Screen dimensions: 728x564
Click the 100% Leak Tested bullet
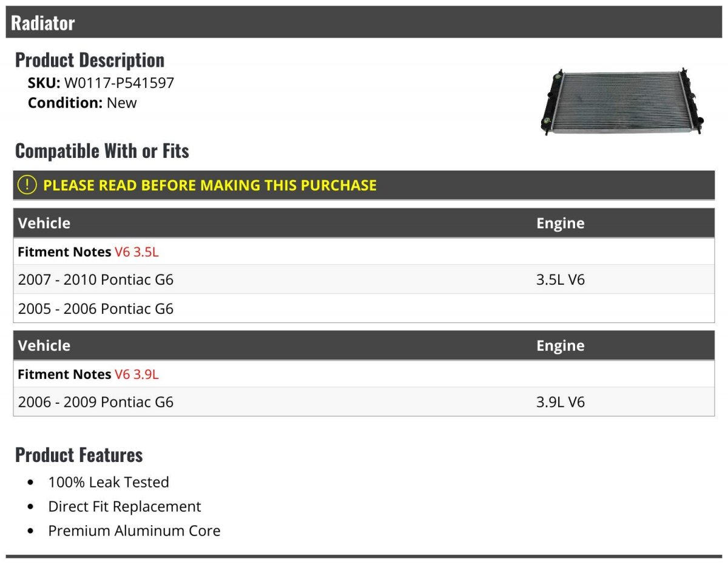point(109,483)
